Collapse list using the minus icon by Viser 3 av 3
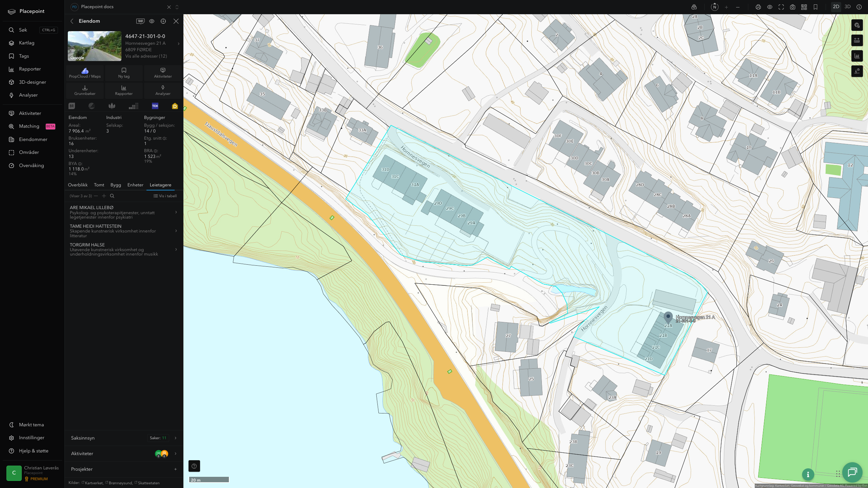 [x=96, y=196]
